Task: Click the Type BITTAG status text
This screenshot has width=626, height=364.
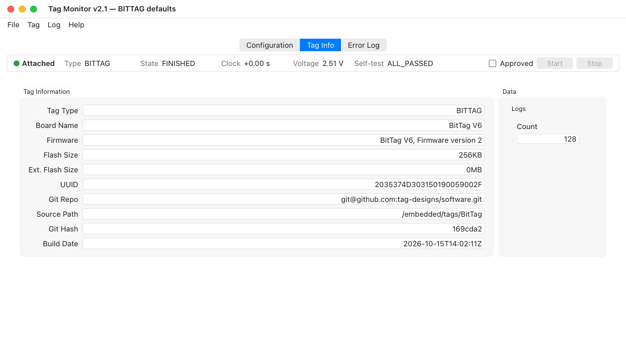Action: (87, 64)
